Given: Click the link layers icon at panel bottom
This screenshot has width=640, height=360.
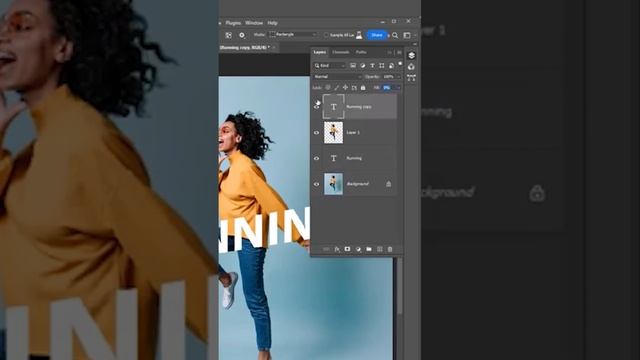Looking at the screenshot, I should [326, 249].
